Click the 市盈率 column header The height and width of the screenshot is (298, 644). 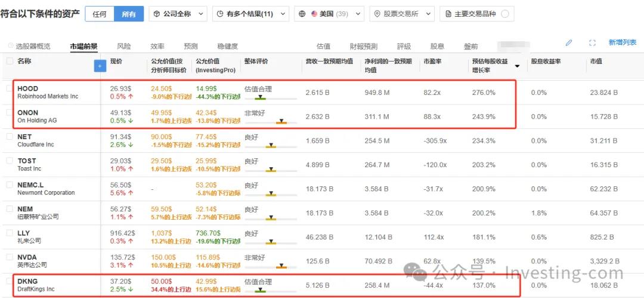(433, 62)
